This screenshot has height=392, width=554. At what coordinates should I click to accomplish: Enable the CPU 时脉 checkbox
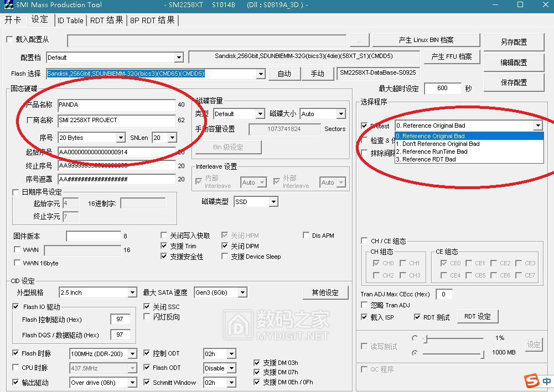tap(15, 367)
